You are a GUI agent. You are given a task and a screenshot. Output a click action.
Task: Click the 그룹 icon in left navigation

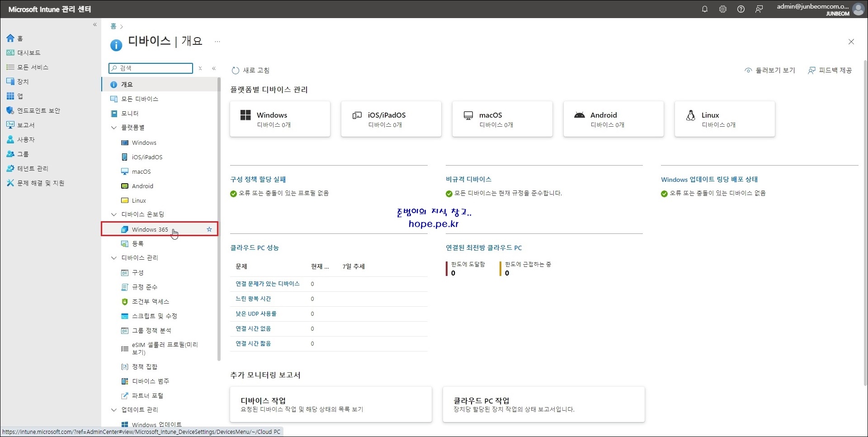[x=10, y=154]
